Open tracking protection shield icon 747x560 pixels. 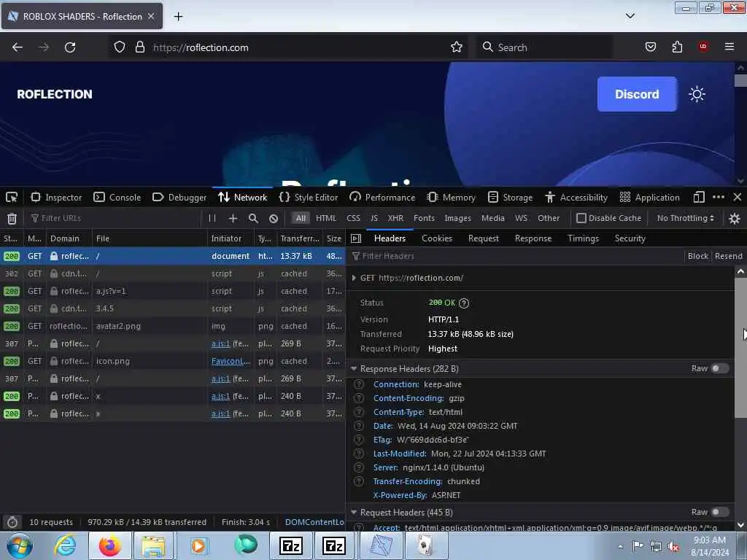click(x=120, y=47)
